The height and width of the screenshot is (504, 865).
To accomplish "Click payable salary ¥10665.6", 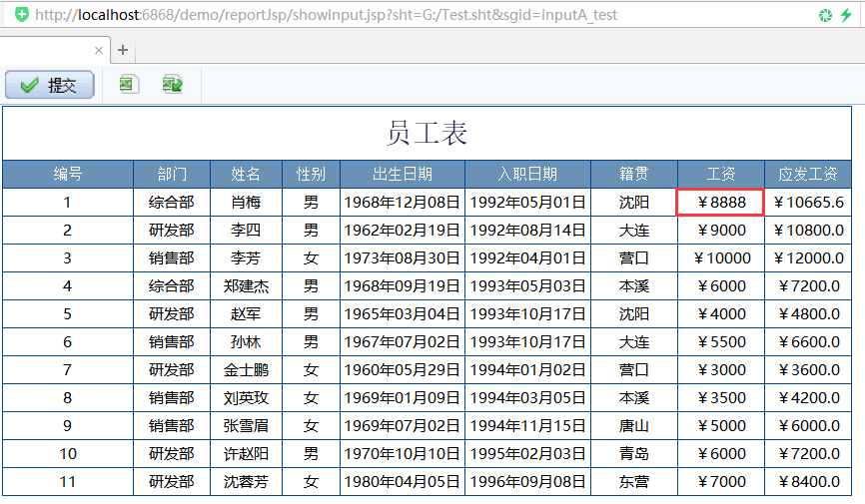I will [808, 203].
